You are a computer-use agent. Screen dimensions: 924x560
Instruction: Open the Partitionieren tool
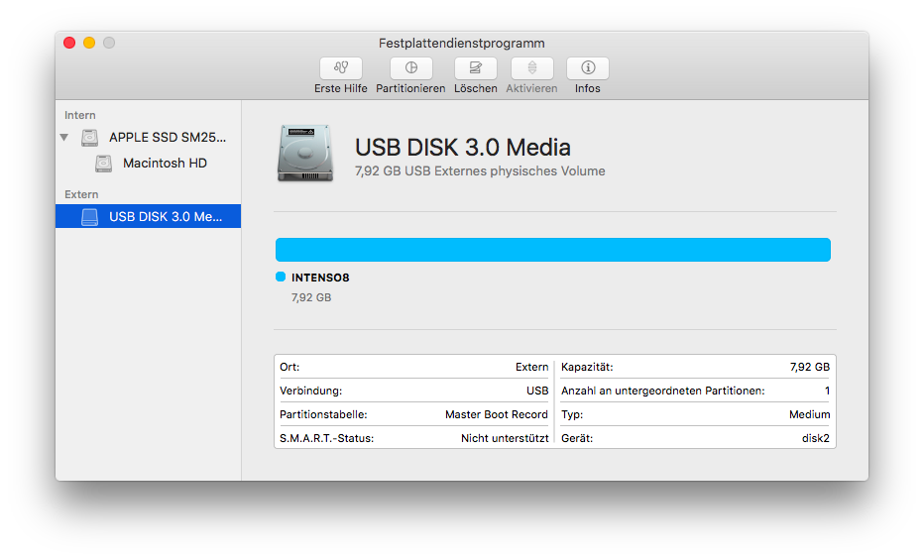click(410, 68)
